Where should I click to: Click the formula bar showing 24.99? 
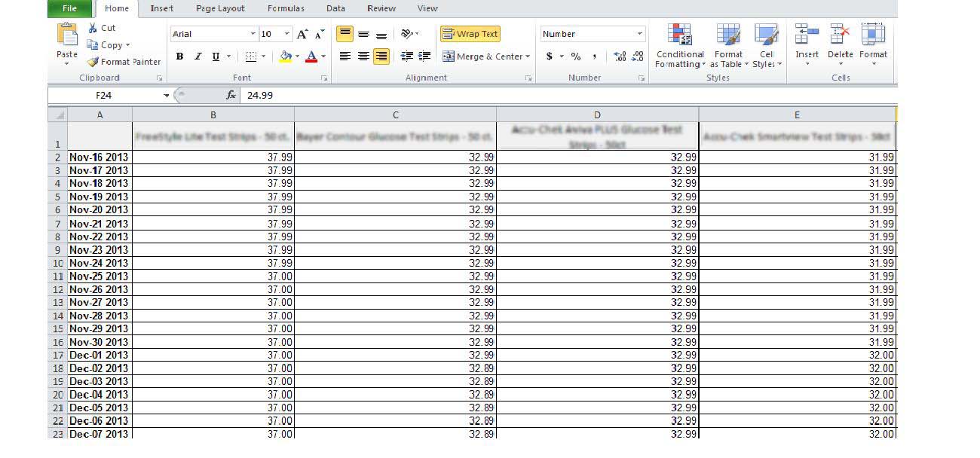point(570,96)
